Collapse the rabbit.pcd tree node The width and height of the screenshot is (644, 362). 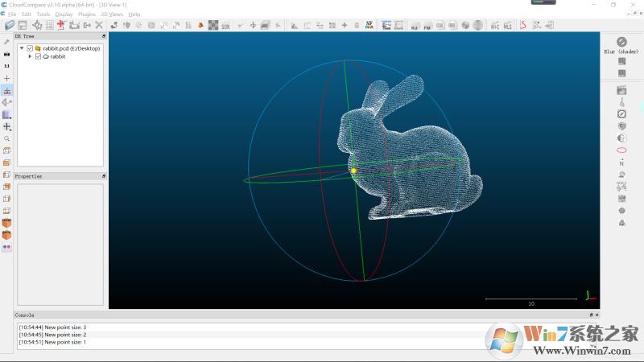tap(22, 48)
